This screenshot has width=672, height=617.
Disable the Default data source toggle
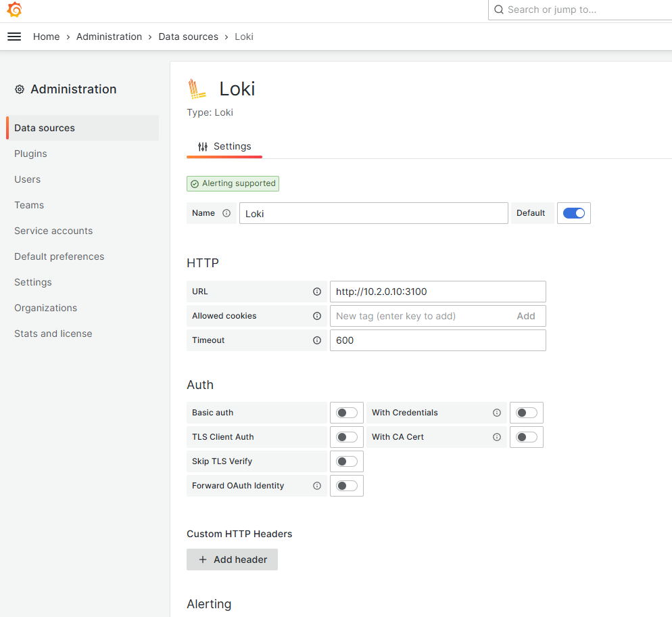coord(573,212)
